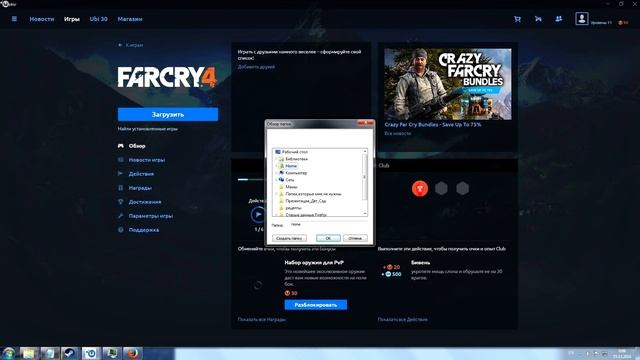The width and height of the screenshot is (640, 360).
Task: Click Найти установленные игры link
Action: (147, 129)
